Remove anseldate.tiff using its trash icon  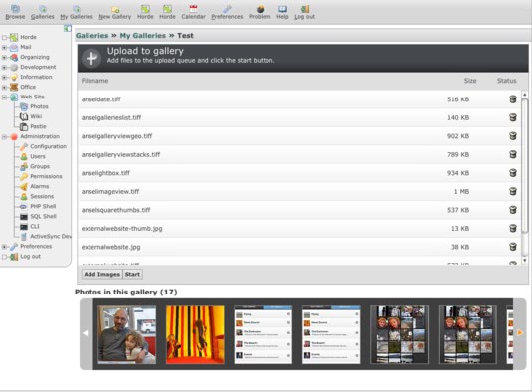(513, 99)
